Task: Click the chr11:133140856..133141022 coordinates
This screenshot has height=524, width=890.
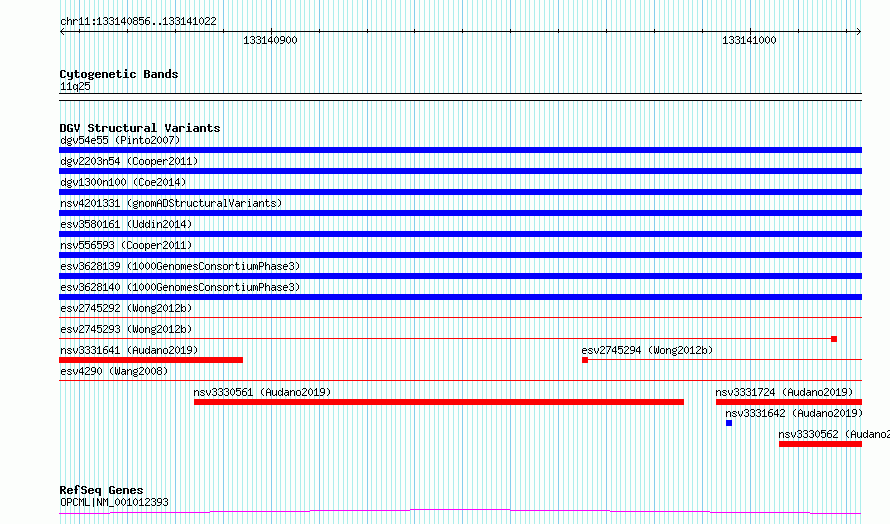Action: (x=138, y=22)
